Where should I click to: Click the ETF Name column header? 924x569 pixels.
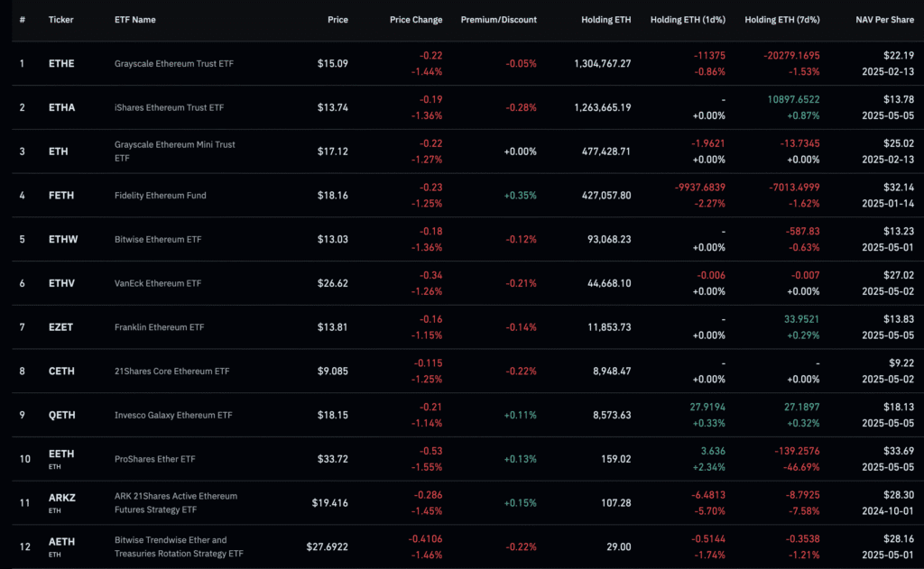click(135, 20)
